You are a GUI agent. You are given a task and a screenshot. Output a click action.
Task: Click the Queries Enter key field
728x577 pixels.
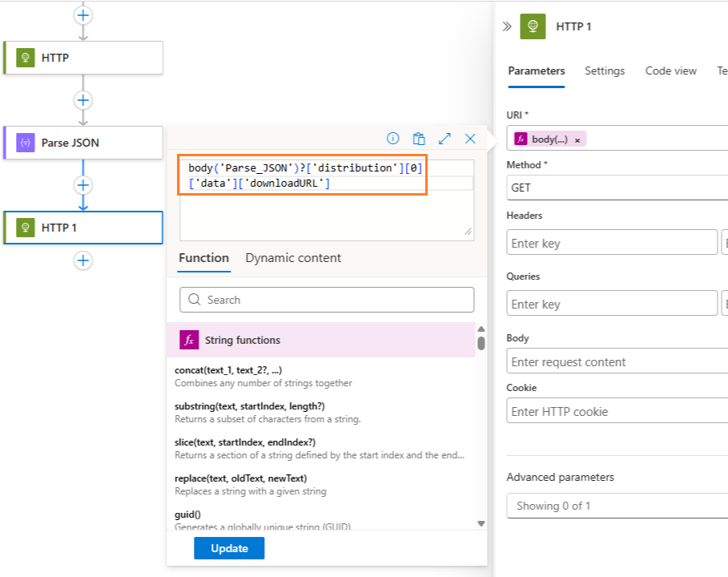(612, 304)
